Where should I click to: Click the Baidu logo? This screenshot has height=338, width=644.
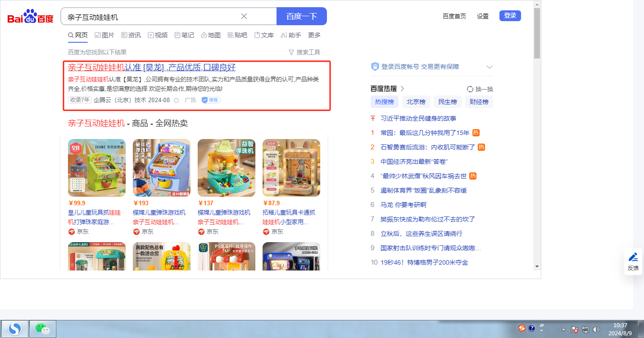[31, 17]
